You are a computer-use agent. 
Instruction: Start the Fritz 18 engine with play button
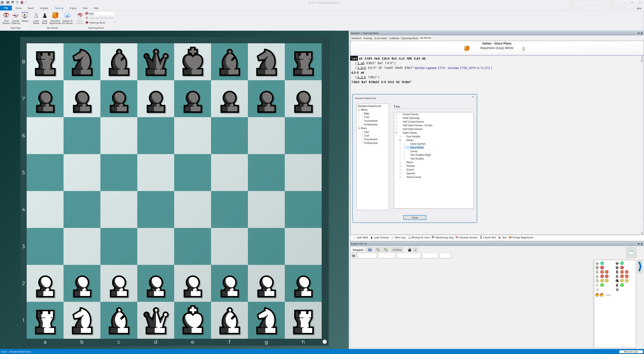[x=370, y=250]
